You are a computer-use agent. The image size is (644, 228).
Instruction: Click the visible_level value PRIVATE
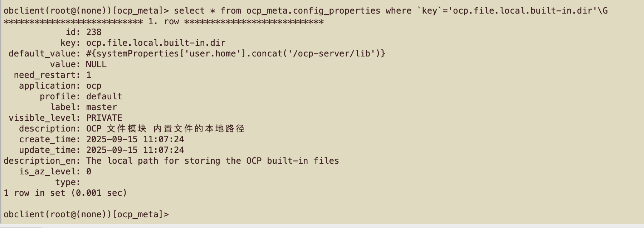pyautogui.click(x=104, y=118)
